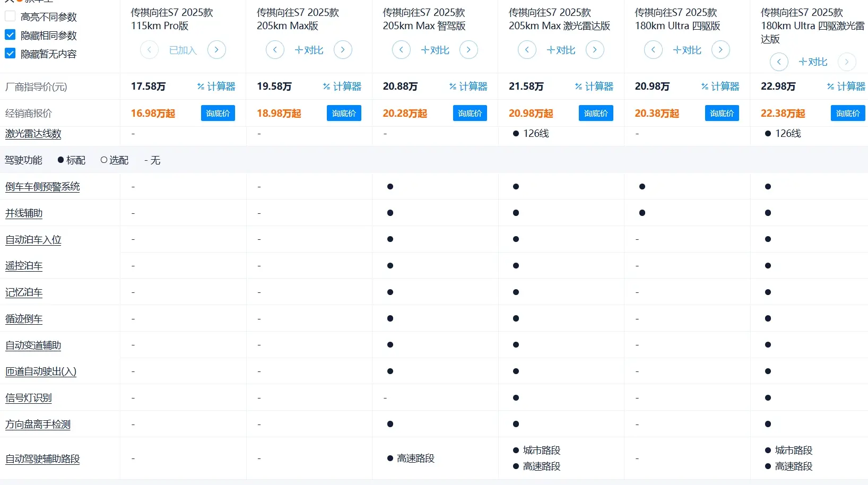Open the 激光雷达线数 parameter link
The width and height of the screenshot is (868, 485).
point(33,134)
